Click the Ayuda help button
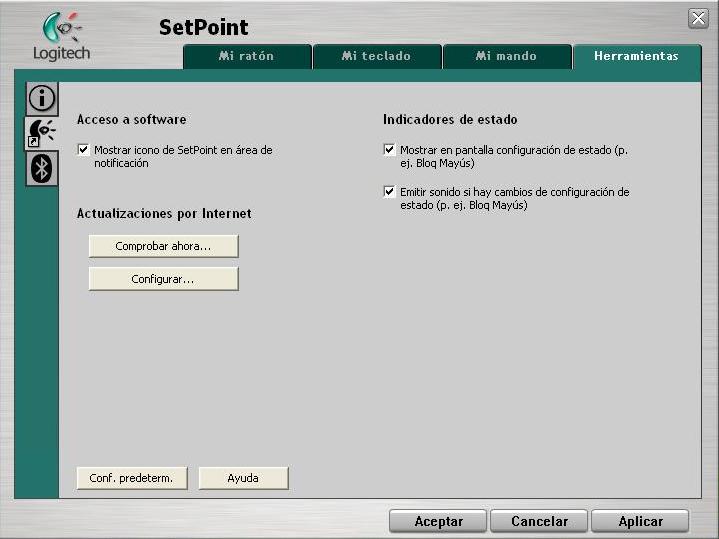719x539 pixels. pyautogui.click(x=243, y=478)
